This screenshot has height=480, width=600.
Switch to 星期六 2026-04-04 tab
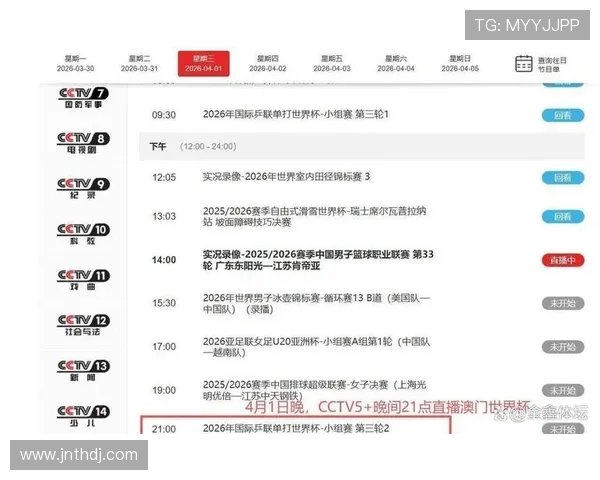pos(396,64)
